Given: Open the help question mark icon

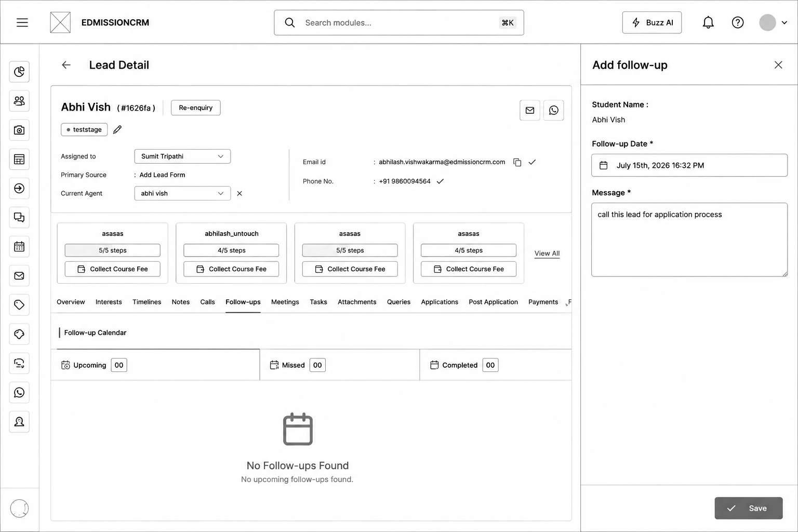Looking at the screenshot, I should coord(738,22).
